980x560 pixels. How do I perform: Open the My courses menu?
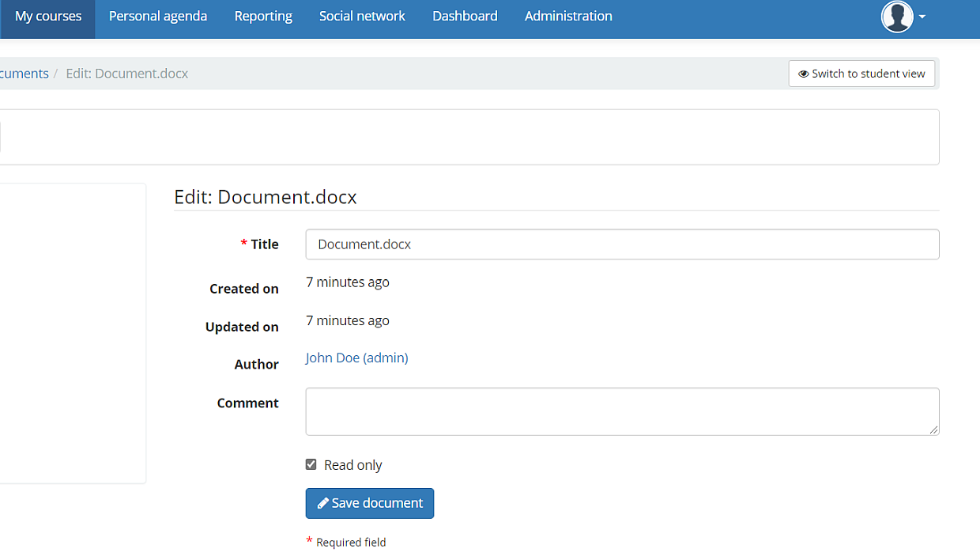(x=47, y=15)
